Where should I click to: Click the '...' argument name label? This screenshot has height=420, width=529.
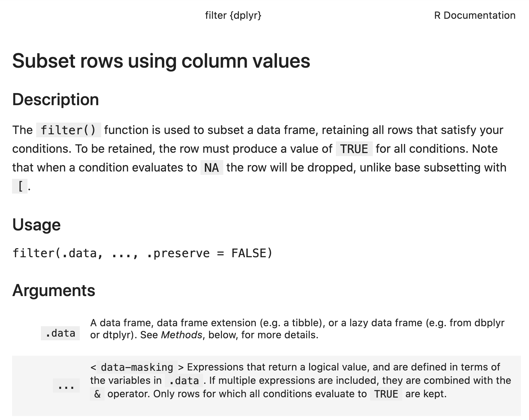tap(66, 386)
